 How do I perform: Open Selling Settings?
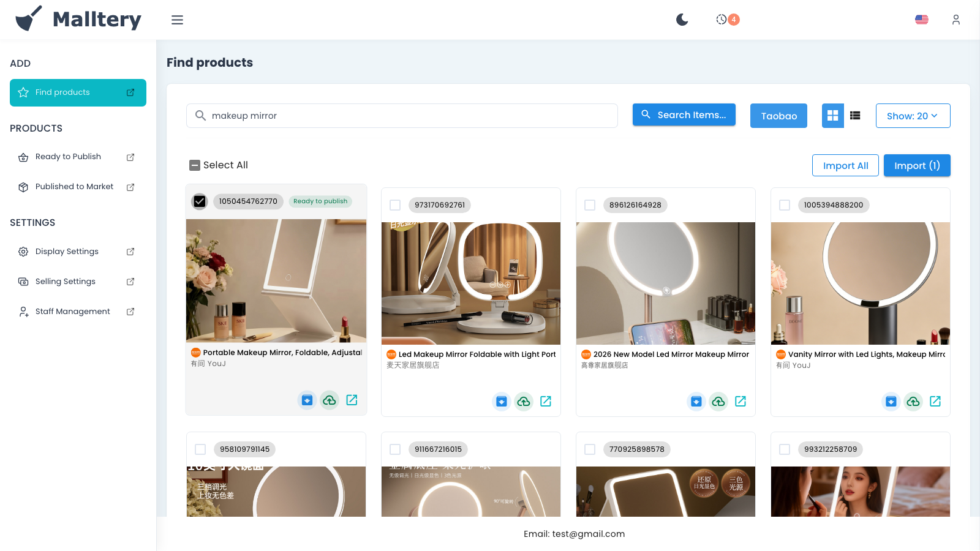[66, 282]
